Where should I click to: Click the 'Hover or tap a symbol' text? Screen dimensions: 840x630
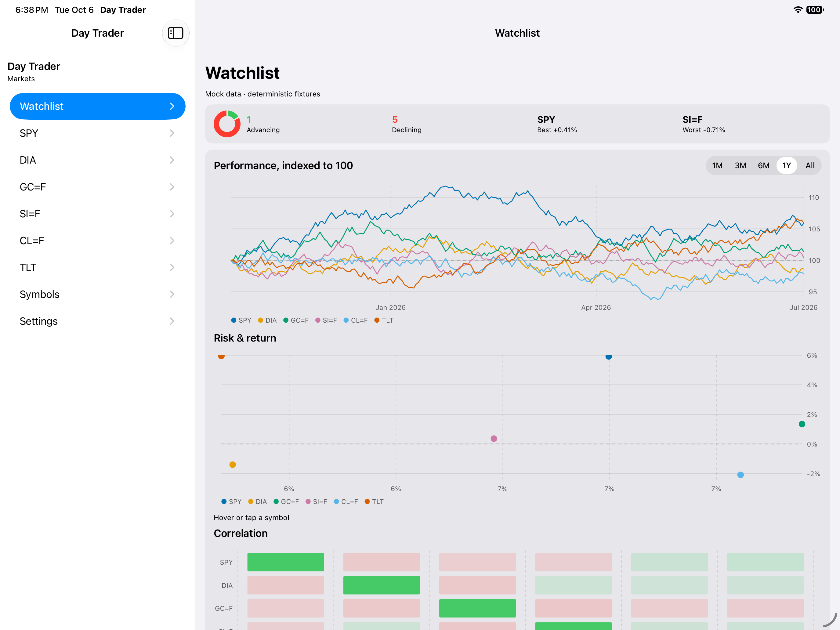tap(252, 518)
